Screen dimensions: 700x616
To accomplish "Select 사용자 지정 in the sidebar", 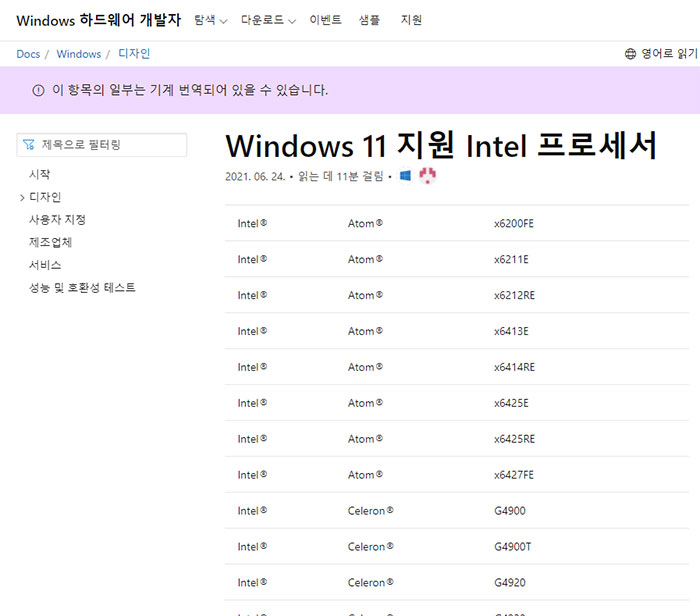I will (57, 220).
